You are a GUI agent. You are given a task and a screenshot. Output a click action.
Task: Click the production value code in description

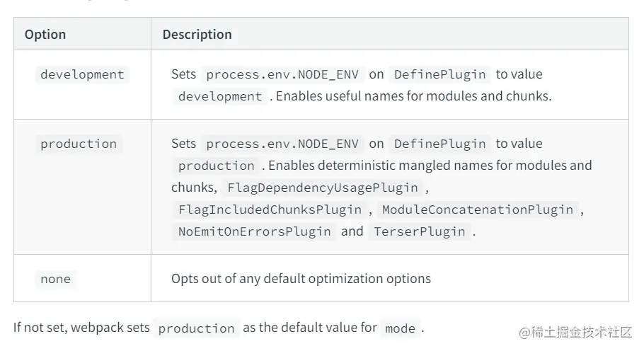217,166
